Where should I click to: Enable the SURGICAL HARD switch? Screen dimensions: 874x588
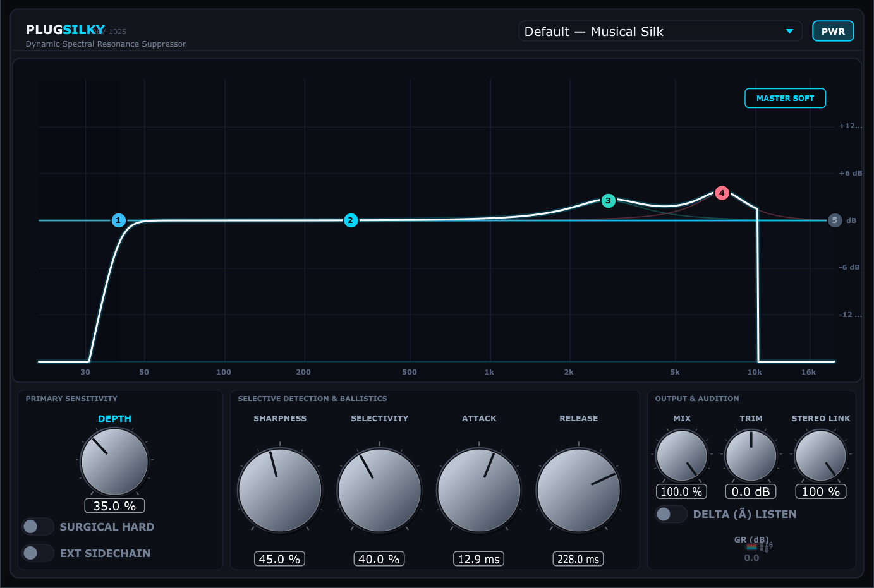coord(38,527)
